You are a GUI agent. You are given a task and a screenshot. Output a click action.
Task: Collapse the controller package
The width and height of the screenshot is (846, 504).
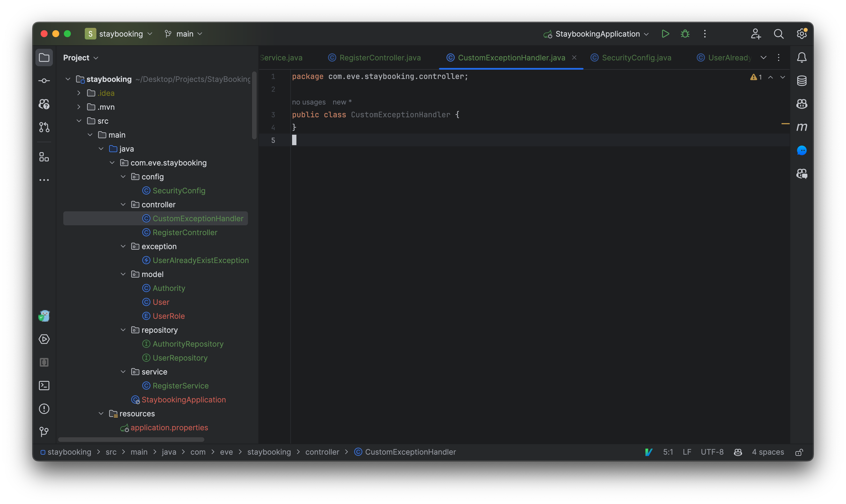click(123, 204)
